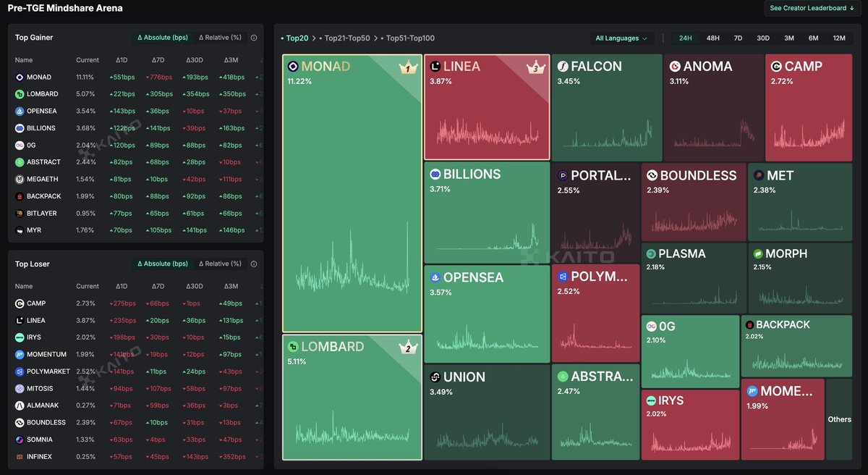Switch timeframe to 30D
The height and width of the screenshot is (475, 868).
[763, 38]
